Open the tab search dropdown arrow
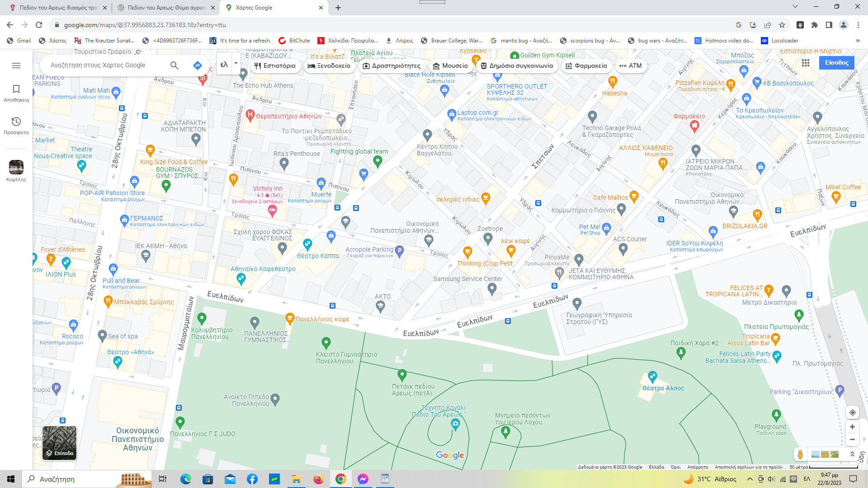Image resolution: width=868 pixels, height=488 pixels. click(x=795, y=6)
